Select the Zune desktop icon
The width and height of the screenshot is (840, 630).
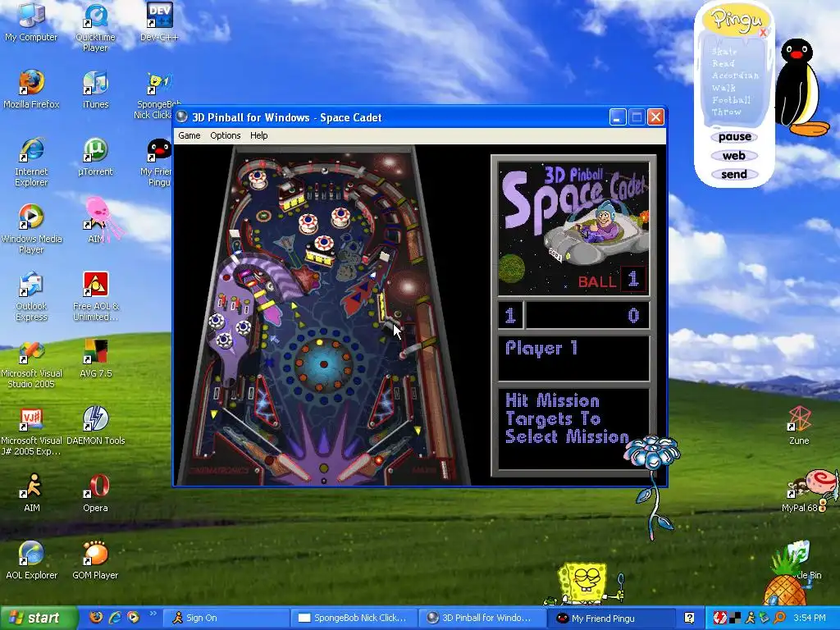(799, 426)
